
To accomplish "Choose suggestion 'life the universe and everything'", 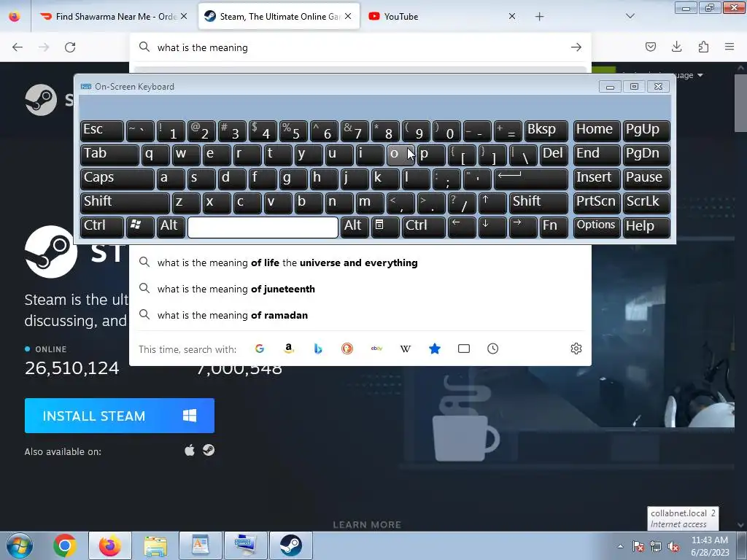I will (360, 262).
